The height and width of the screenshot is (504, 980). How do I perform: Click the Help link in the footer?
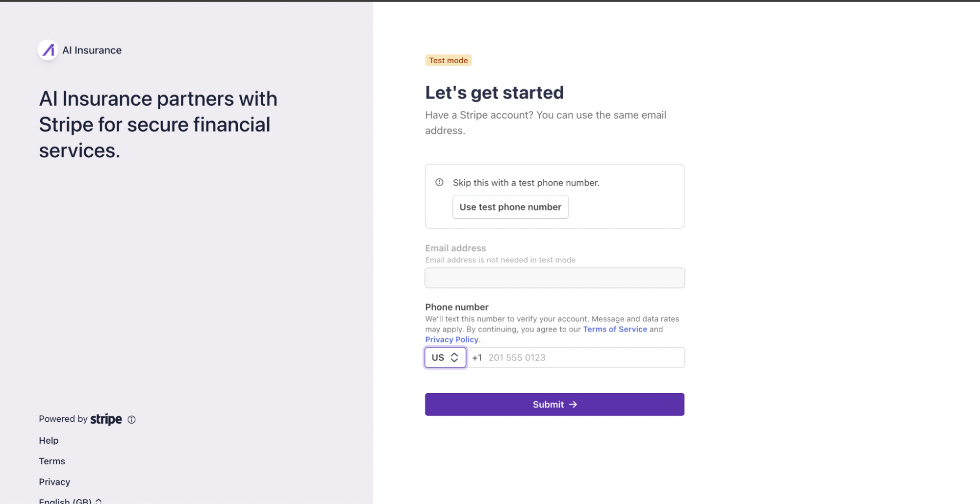(49, 440)
